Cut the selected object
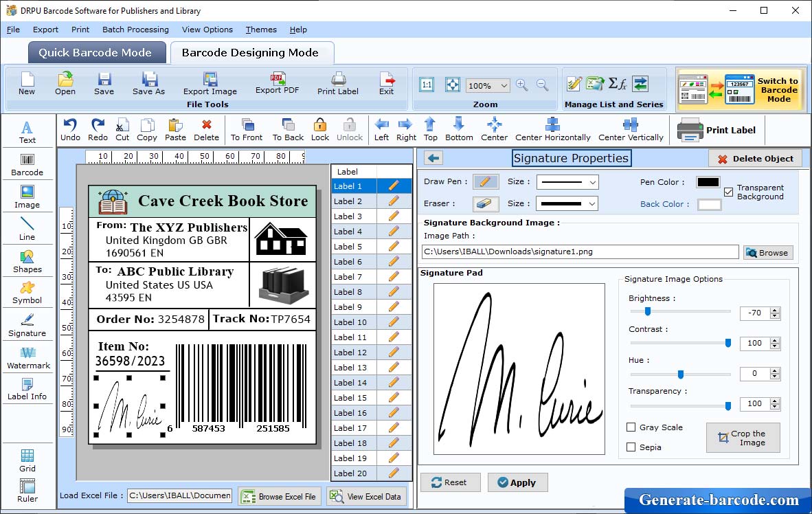Screen dimensions: 812x514 pos(122,130)
